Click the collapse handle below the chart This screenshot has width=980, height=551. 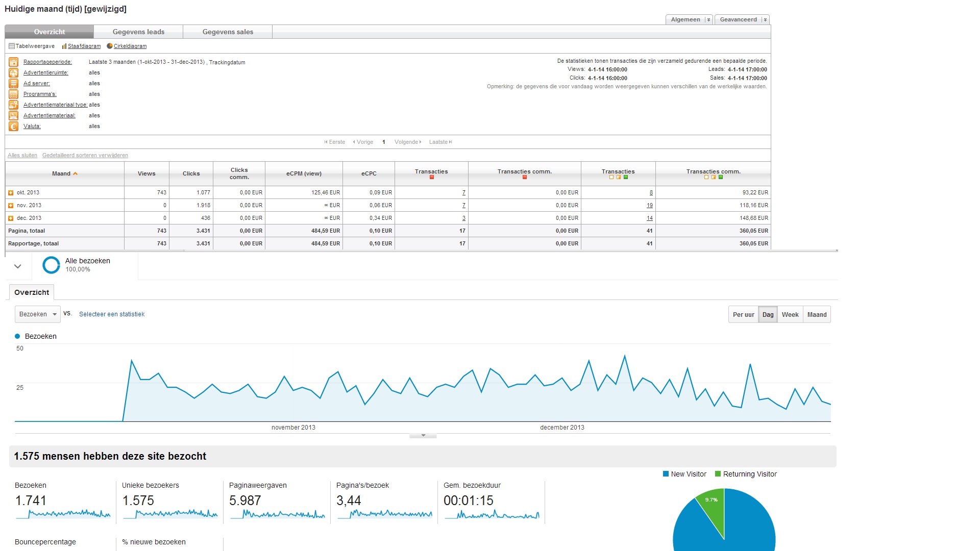[423, 436]
